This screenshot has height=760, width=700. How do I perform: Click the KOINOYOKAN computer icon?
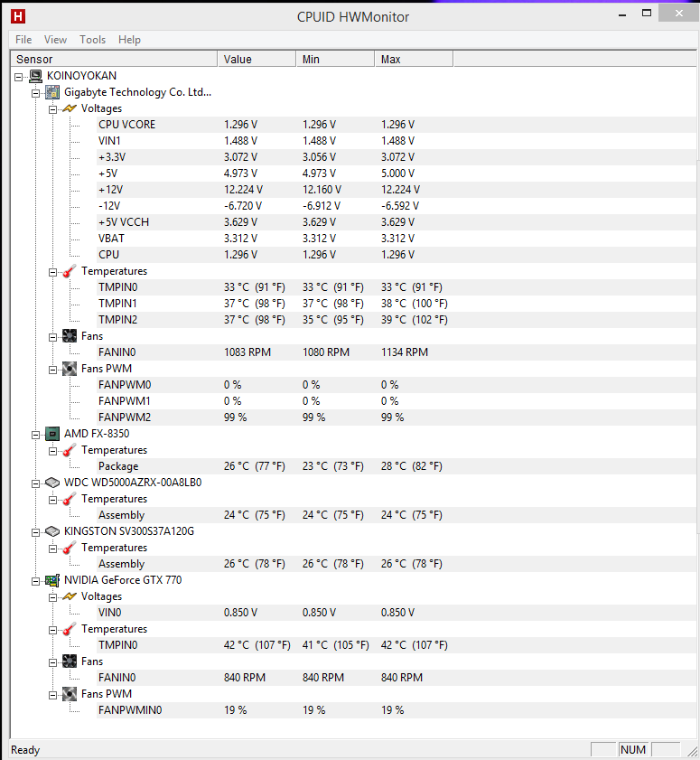coord(36,76)
